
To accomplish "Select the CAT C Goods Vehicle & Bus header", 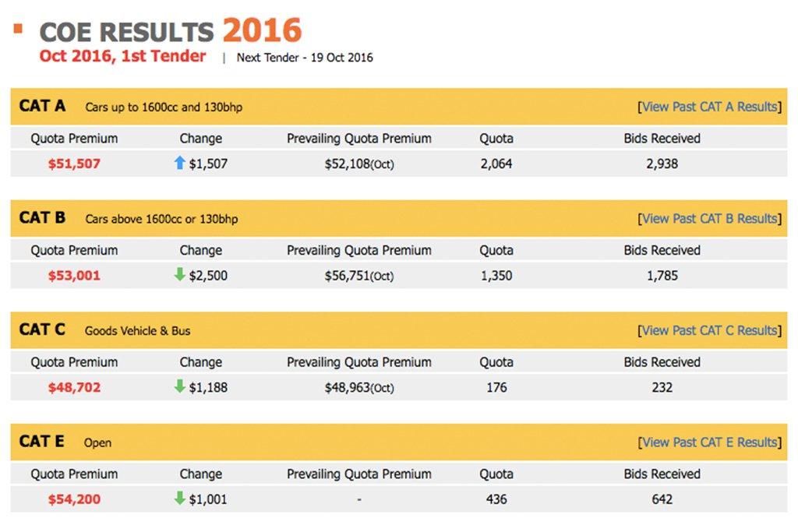I will pos(137,331).
